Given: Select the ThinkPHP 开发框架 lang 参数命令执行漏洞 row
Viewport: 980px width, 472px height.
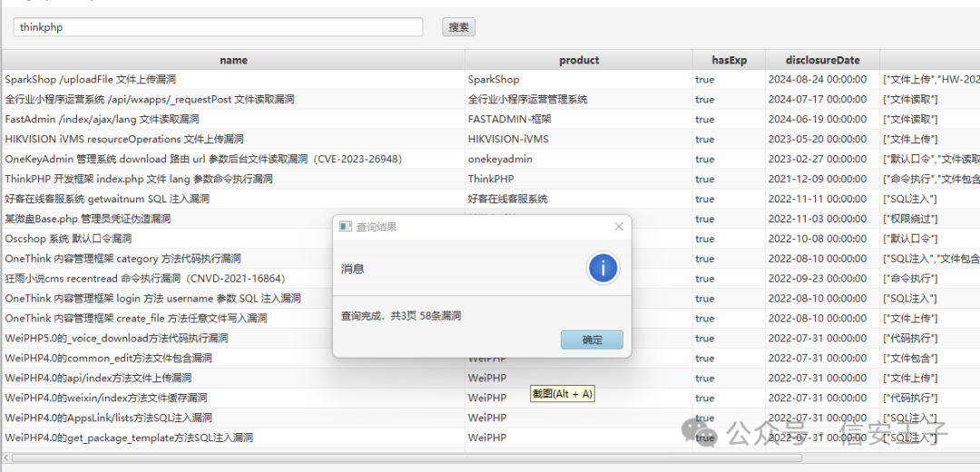Looking at the screenshot, I should pos(491,180).
